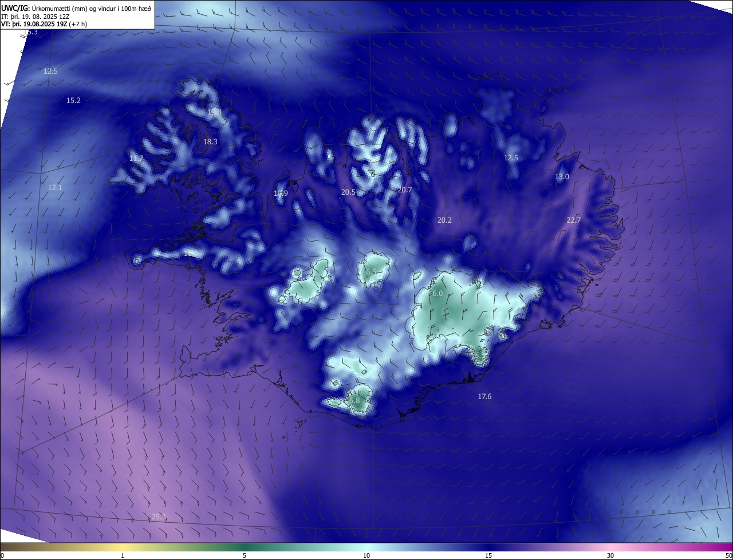Click the 20.2 value label
This screenshot has width=733, height=560.
pyautogui.click(x=444, y=220)
